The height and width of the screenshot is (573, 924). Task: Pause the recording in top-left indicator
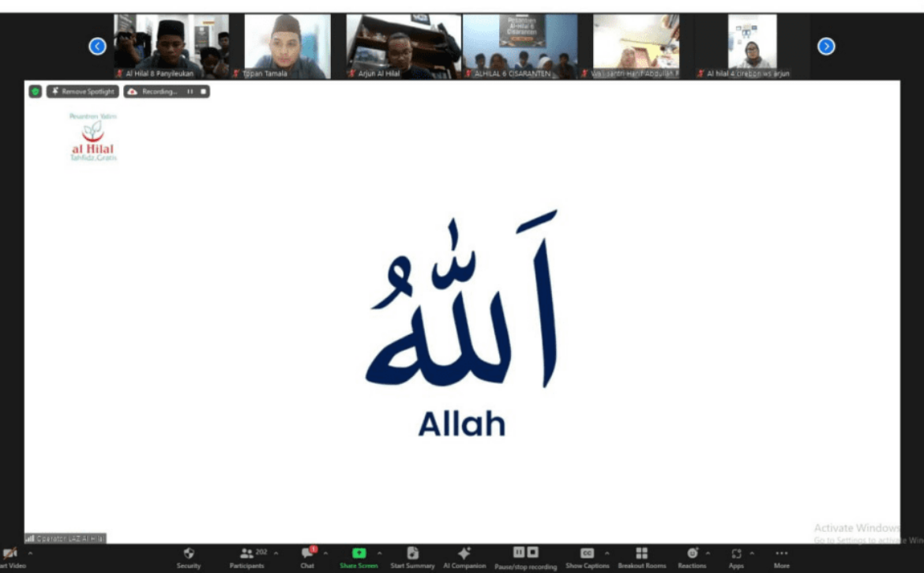point(190,92)
